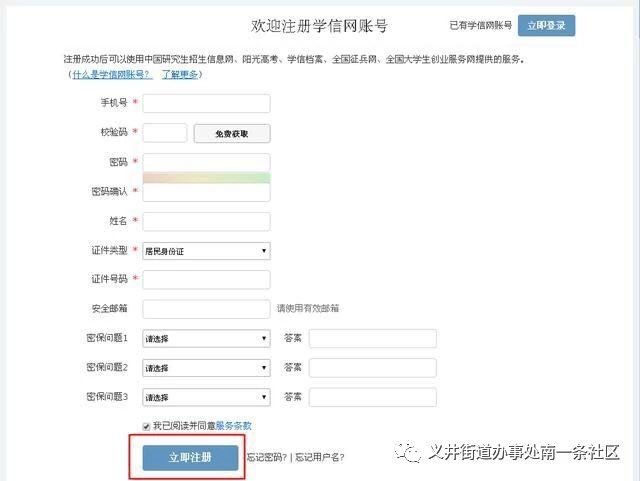640x481 pixels.
Task: Focus the 手机号 phone number field
Action: 206,104
